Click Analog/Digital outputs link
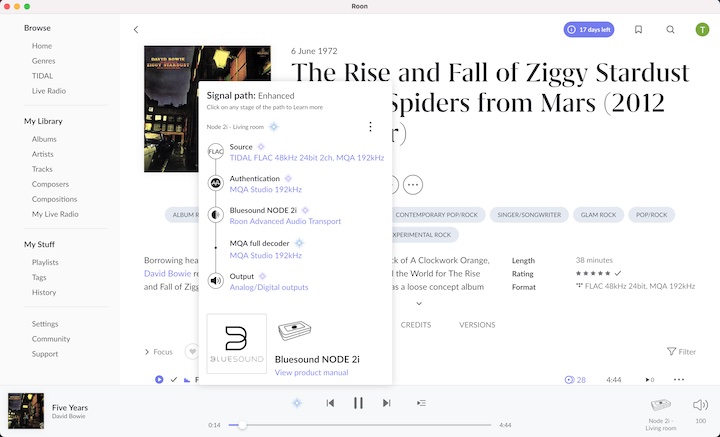The width and height of the screenshot is (720, 437). click(x=269, y=287)
